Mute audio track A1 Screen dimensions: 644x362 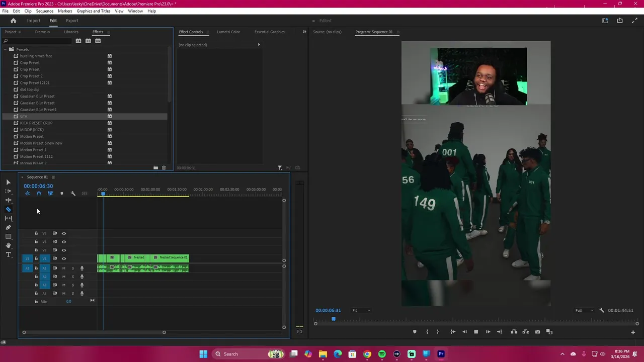click(64, 268)
